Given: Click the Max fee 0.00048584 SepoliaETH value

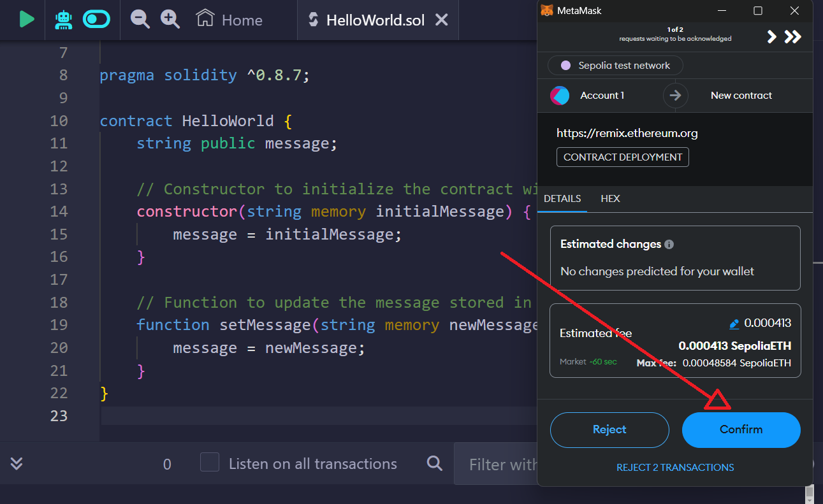Looking at the screenshot, I should (737, 363).
